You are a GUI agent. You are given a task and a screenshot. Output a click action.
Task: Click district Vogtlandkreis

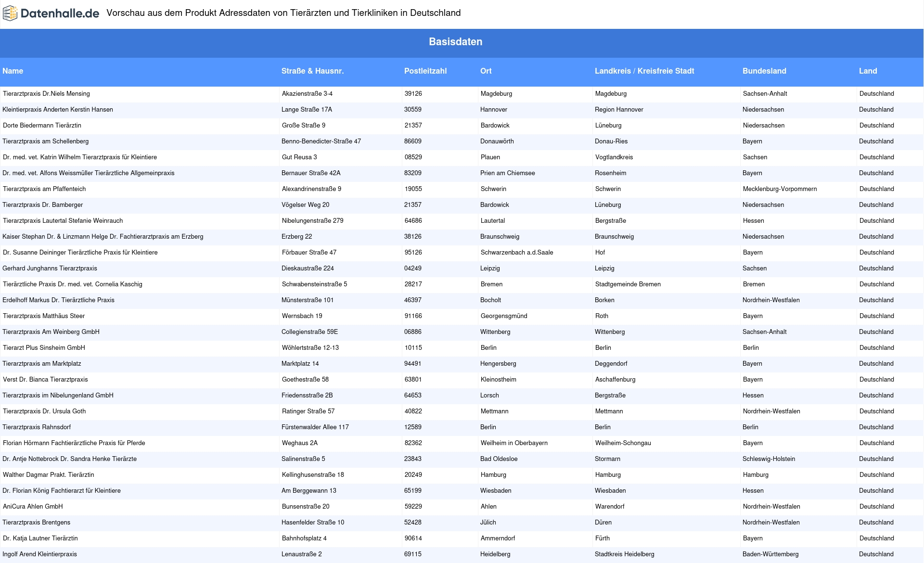pos(614,157)
